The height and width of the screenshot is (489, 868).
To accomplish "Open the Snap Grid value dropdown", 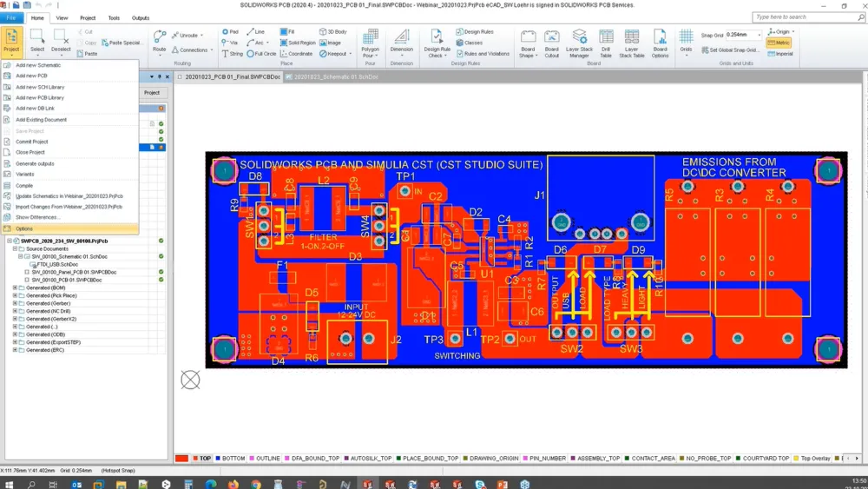I will (x=759, y=35).
